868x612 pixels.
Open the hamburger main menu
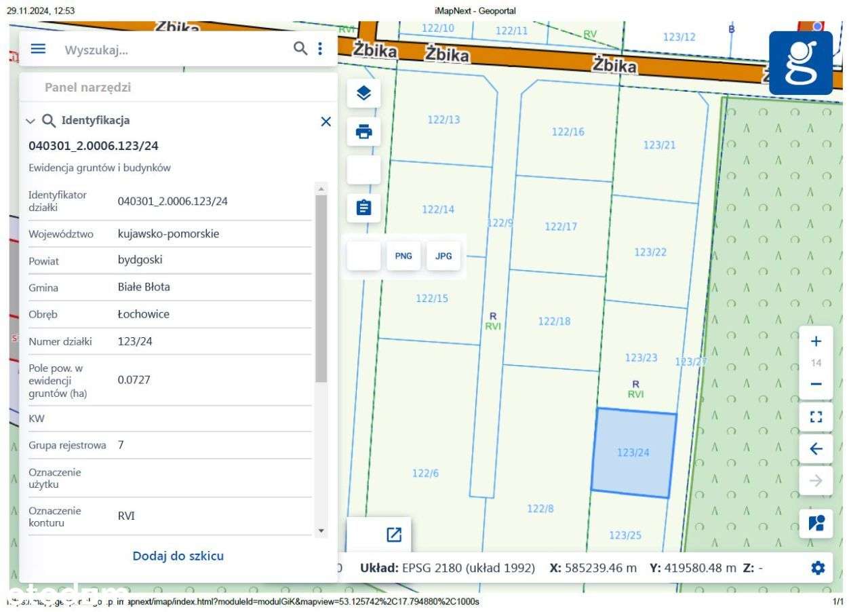click(38, 49)
